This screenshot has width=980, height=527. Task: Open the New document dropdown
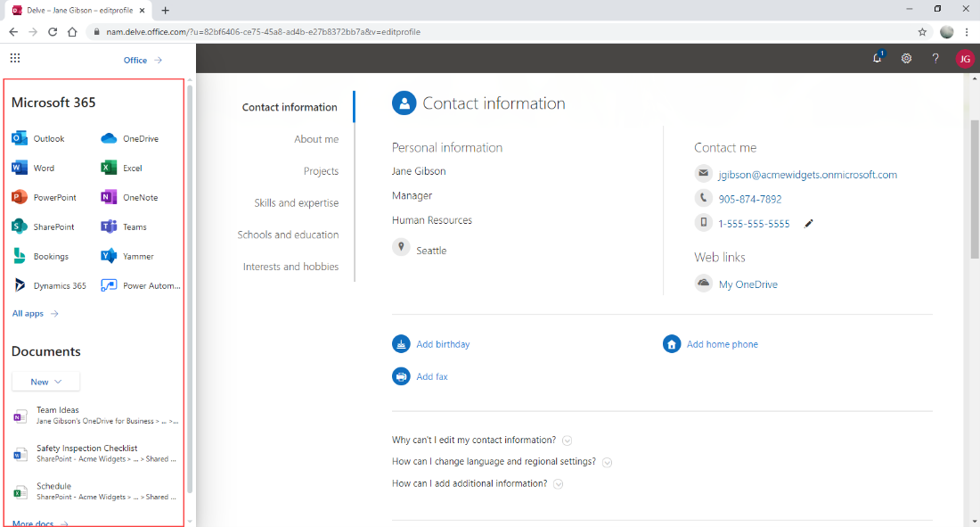(x=45, y=381)
